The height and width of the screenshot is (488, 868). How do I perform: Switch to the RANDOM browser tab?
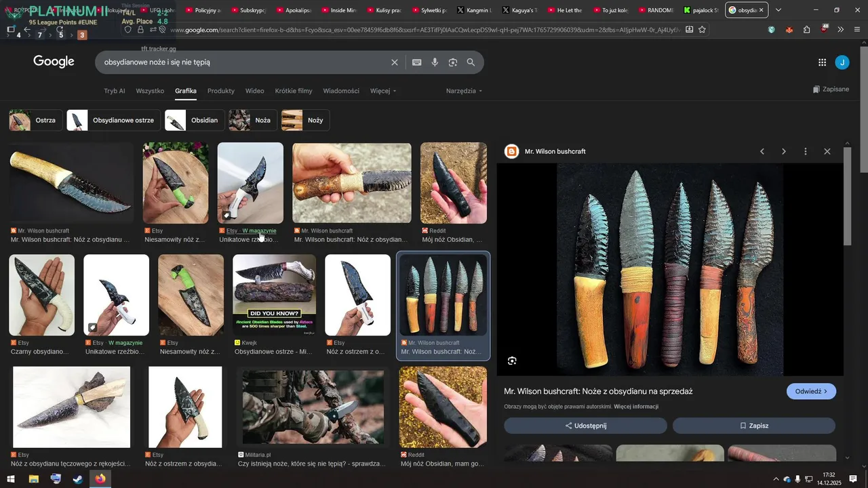click(x=655, y=10)
